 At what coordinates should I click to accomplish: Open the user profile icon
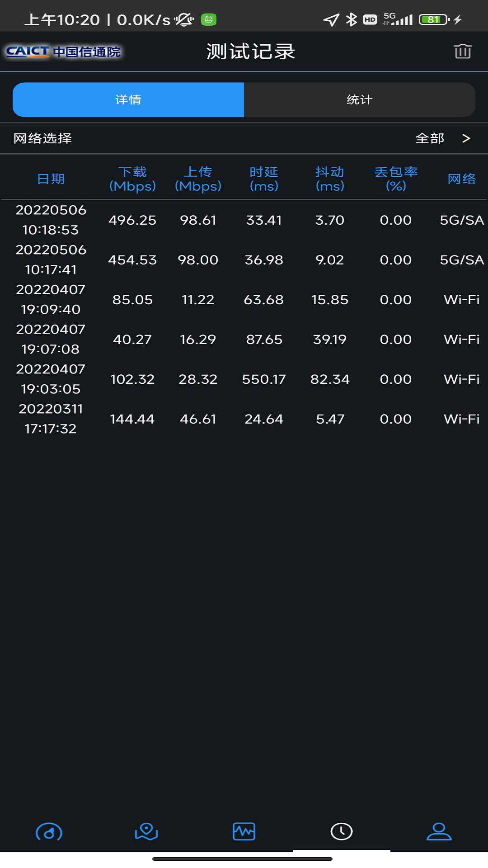coord(439,831)
